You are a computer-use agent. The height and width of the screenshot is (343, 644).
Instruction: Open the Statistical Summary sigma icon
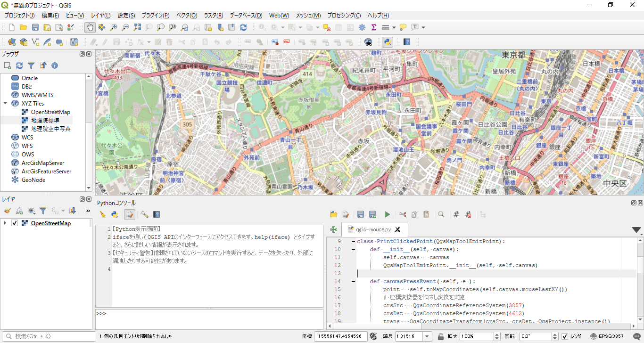[374, 27]
